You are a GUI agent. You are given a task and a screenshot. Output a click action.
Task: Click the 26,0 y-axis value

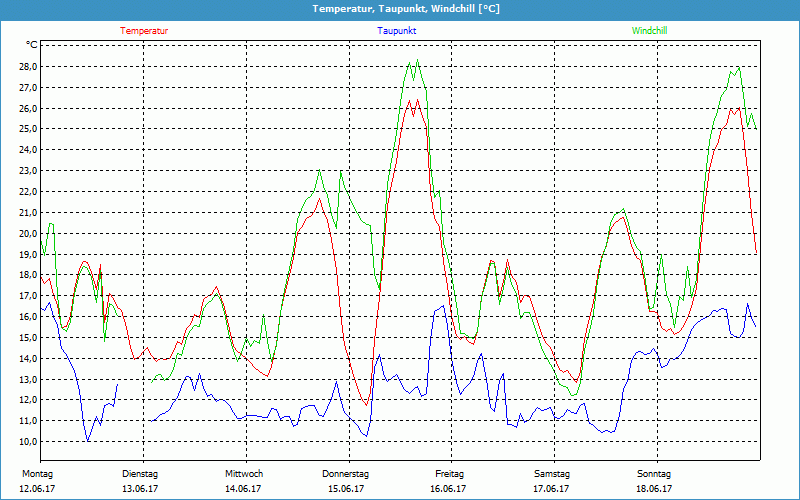click(28, 109)
